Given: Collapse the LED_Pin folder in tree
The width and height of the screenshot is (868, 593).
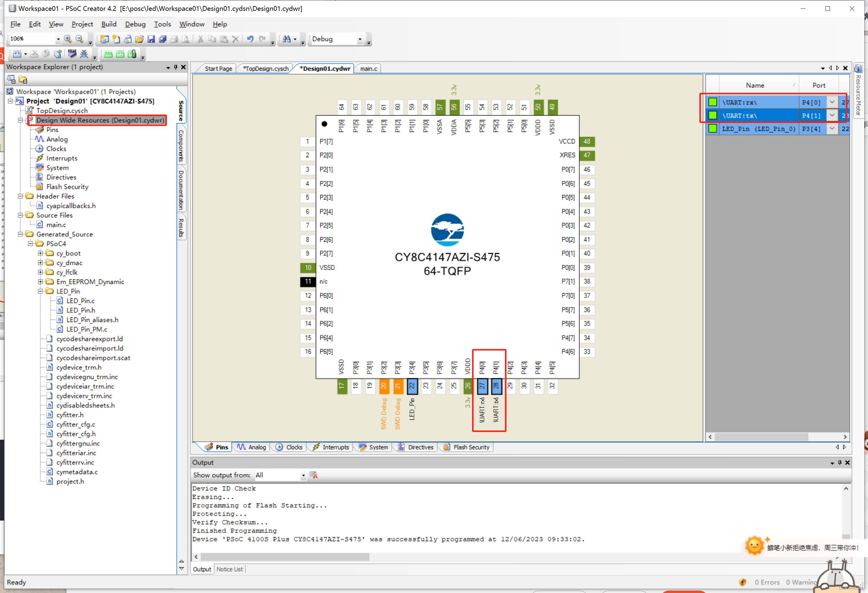Looking at the screenshot, I should (x=41, y=291).
